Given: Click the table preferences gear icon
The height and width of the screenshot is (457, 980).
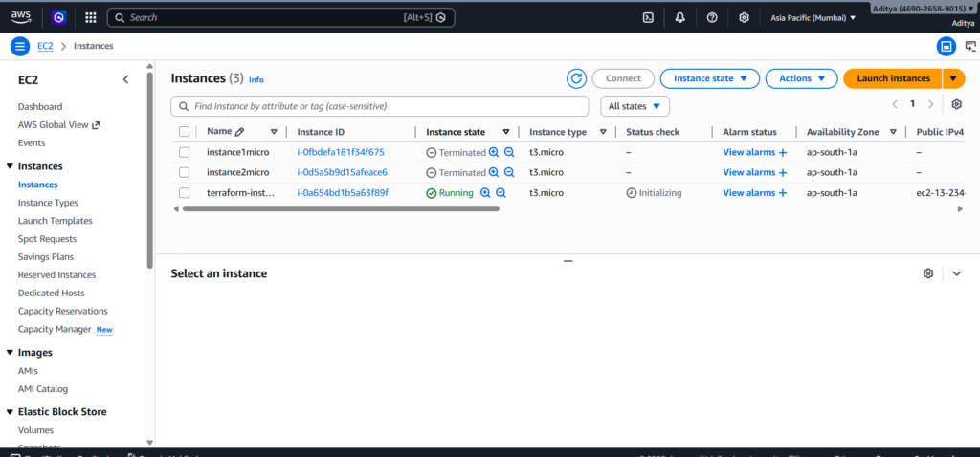Looking at the screenshot, I should [956, 104].
